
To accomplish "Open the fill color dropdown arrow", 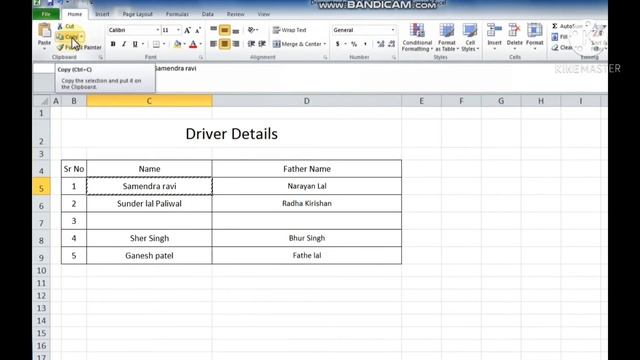I will [x=184, y=44].
